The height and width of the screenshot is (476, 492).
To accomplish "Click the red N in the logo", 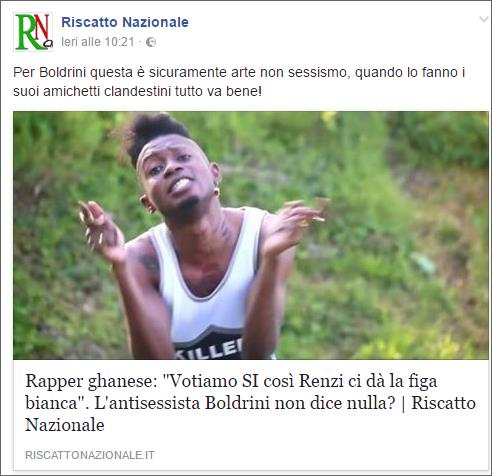I will (42, 27).
